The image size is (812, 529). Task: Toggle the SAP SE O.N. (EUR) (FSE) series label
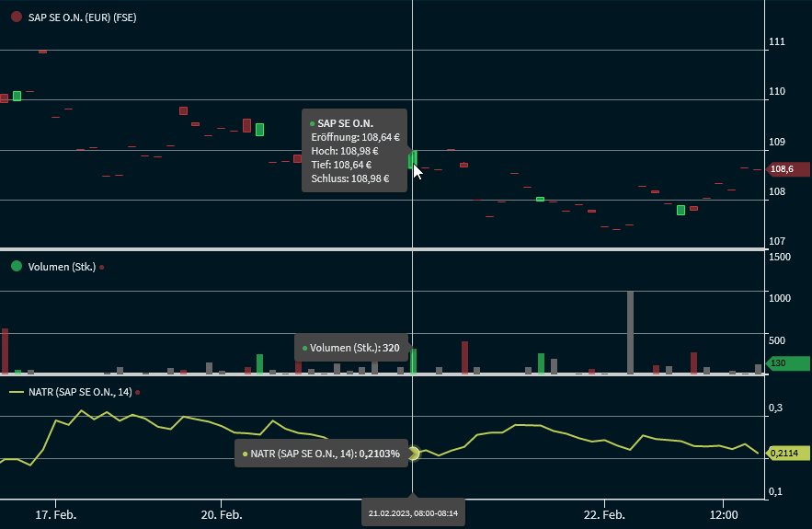pos(82,17)
